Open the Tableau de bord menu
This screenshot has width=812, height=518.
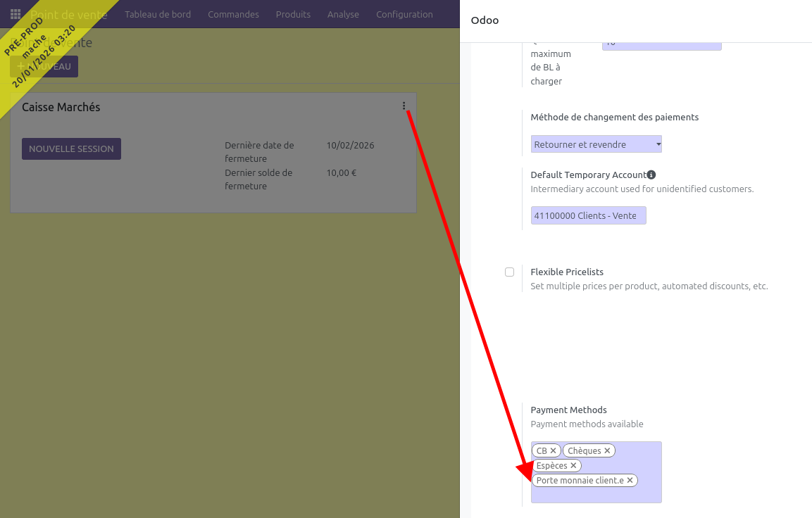[x=158, y=14]
